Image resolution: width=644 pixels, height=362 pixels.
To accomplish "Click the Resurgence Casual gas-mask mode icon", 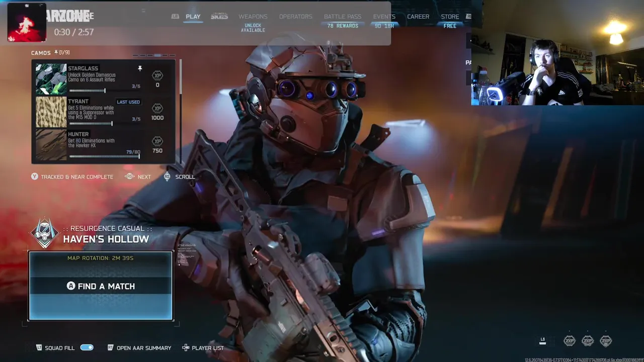I will tap(45, 233).
